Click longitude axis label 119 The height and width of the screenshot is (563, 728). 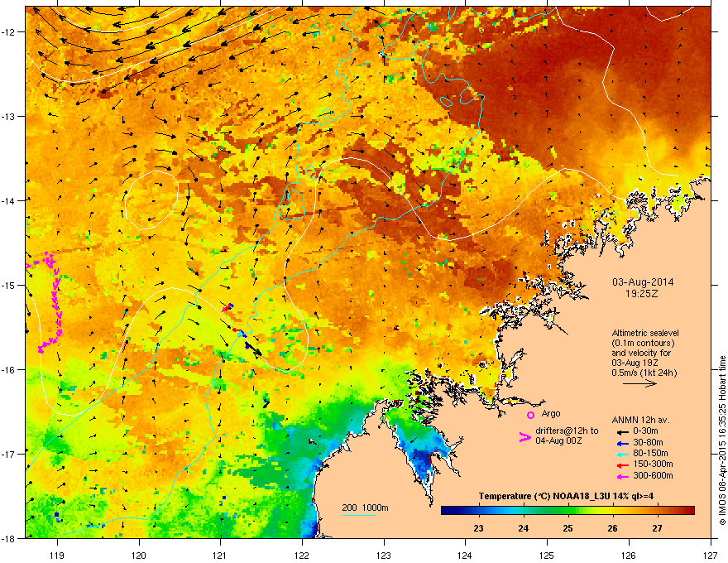pos(57,555)
